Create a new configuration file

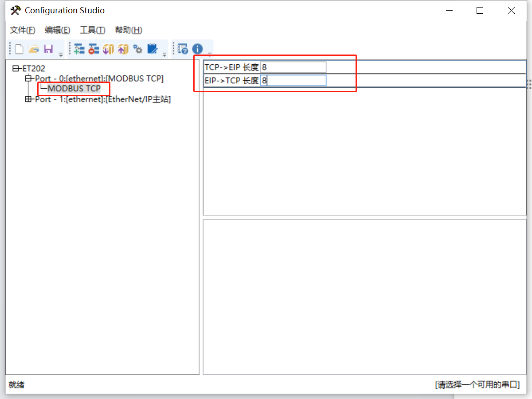pos(19,49)
